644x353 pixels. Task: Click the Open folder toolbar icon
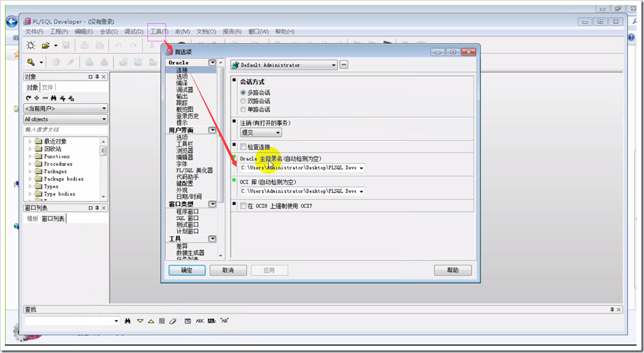point(45,46)
